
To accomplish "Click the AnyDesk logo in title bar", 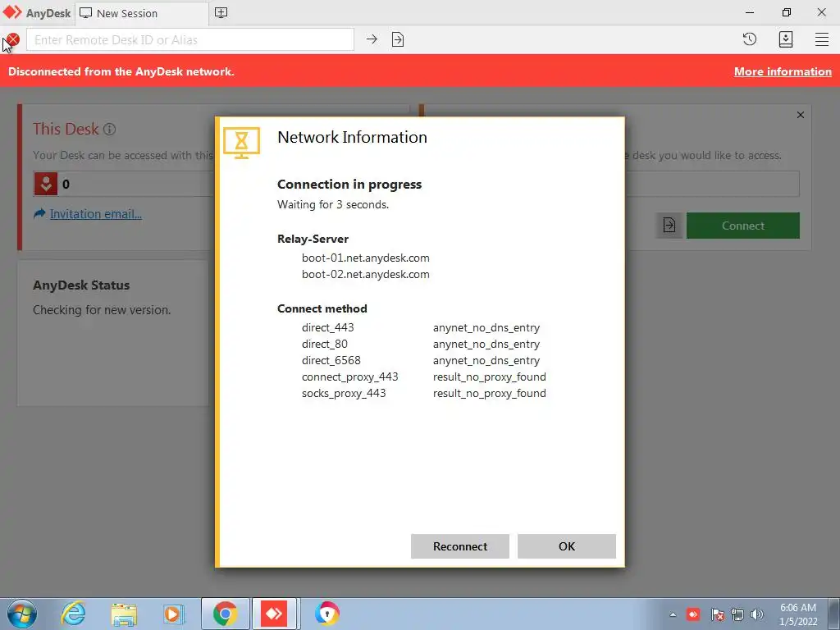I will pos(11,12).
